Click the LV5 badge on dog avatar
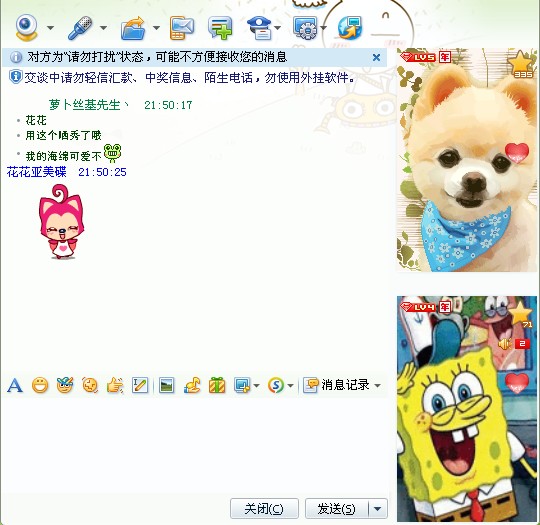Screen dimensions: 540x525 418,57
